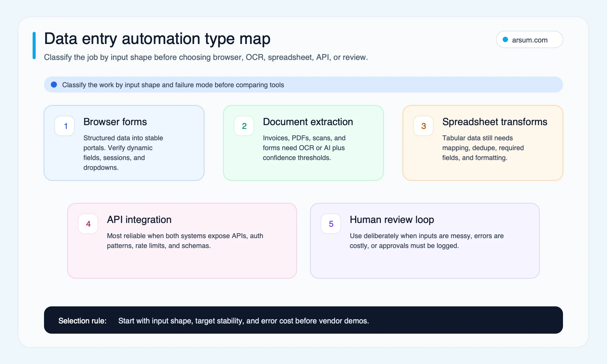Click the subtitle starting 'Classify the job by input shape'
The image size is (607, 364).
click(206, 57)
